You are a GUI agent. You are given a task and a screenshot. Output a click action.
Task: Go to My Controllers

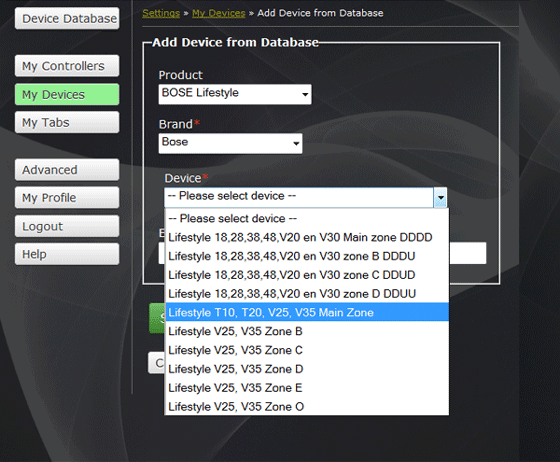click(x=67, y=66)
